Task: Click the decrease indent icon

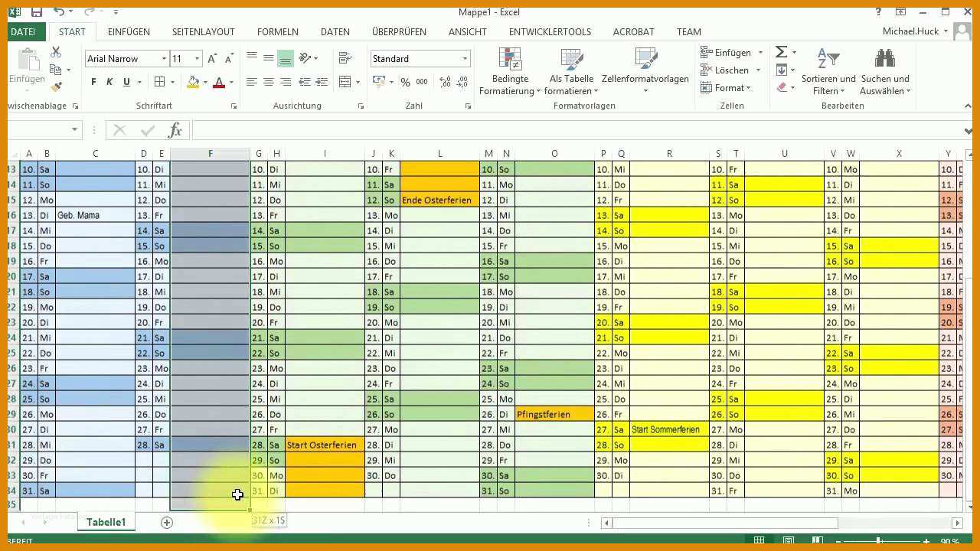Action: [x=305, y=82]
